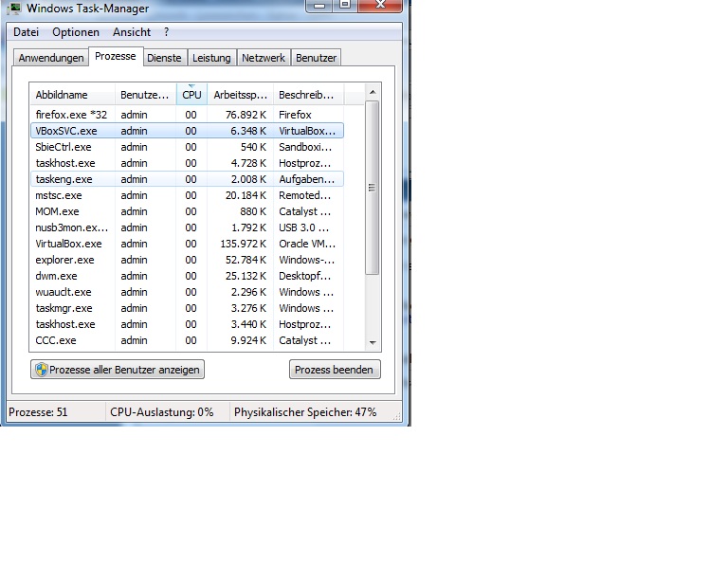Click the USB 3.0 ... description cell
This screenshot has width=728, height=582.
(303, 227)
